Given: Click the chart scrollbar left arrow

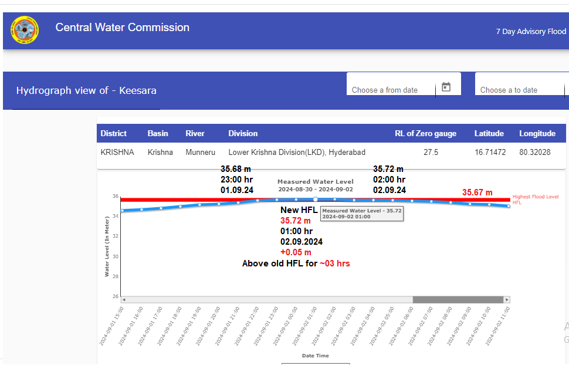Looking at the screenshot, I should click(x=124, y=299).
